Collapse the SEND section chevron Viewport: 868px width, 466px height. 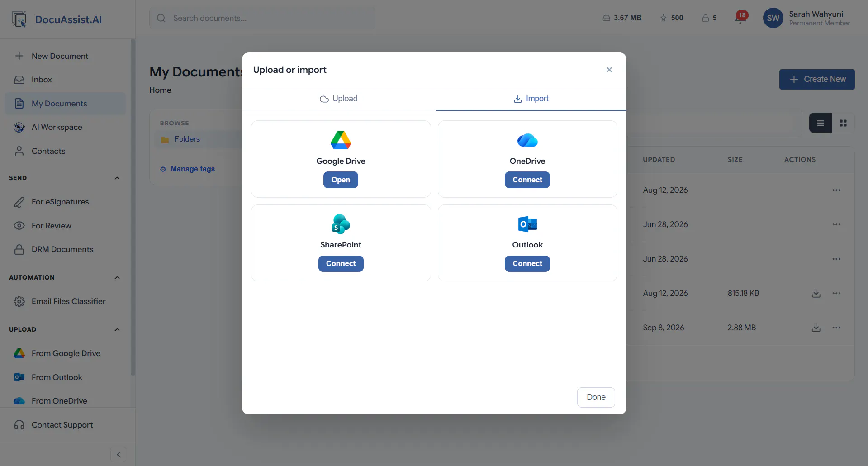pyautogui.click(x=117, y=178)
